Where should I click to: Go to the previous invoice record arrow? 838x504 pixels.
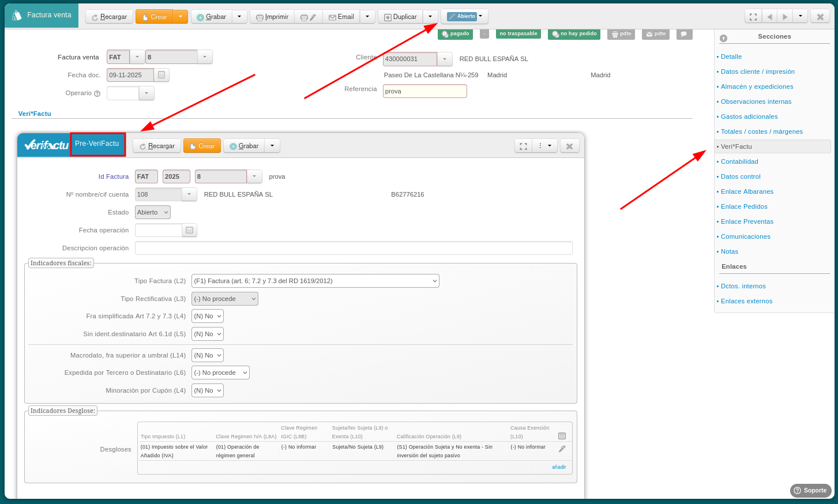[x=769, y=17]
